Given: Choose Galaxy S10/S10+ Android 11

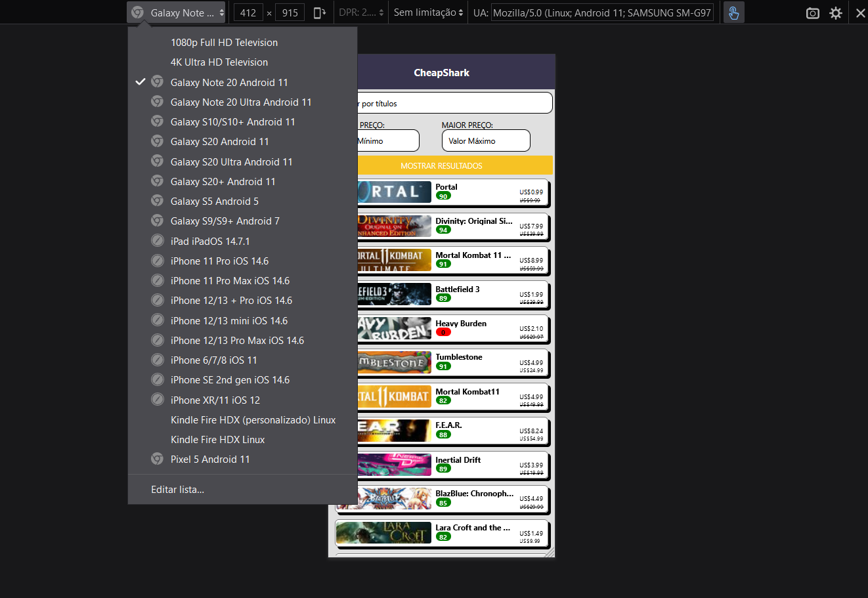Looking at the screenshot, I should click(242, 122).
